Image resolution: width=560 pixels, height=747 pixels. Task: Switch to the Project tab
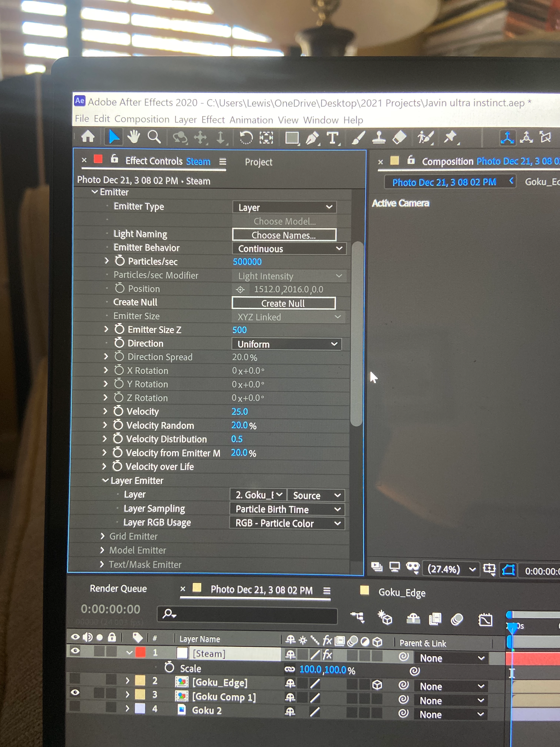(x=258, y=162)
